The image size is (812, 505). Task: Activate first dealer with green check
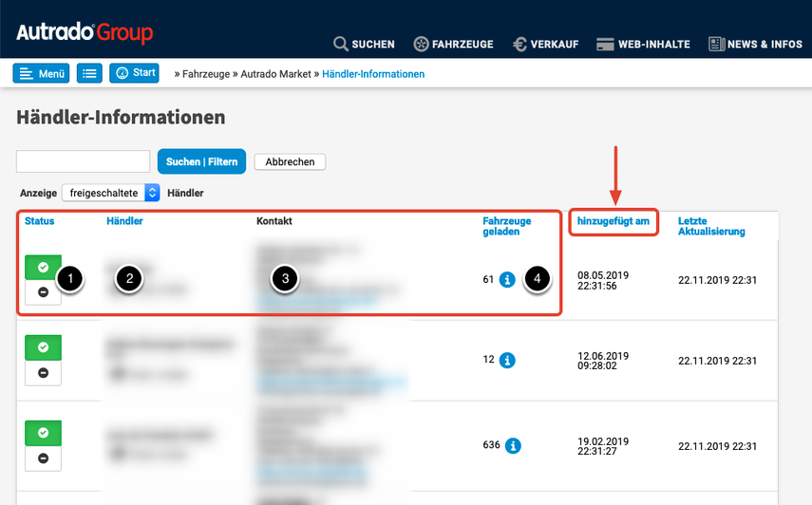click(43, 268)
